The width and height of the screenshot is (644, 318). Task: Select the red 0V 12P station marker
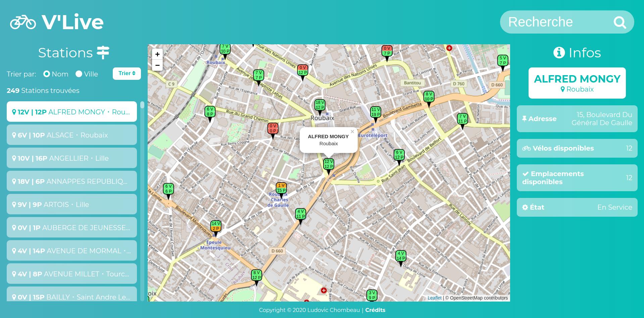(x=303, y=72)
